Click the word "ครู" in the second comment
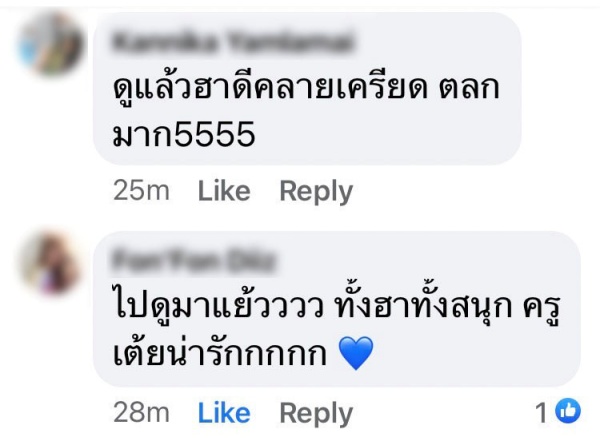This screenshot has width=600, height=445. (541, 310)
